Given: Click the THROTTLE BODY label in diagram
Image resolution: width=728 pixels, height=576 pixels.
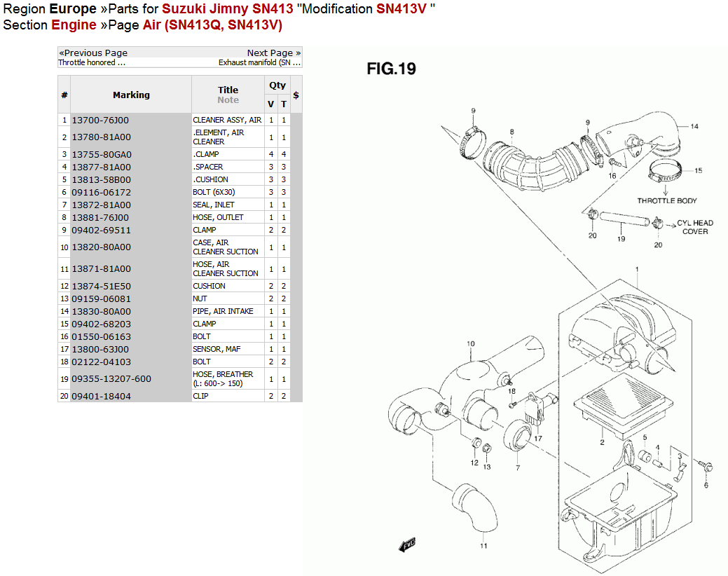Looking at the screenshot, I should (x=667, y=200).
